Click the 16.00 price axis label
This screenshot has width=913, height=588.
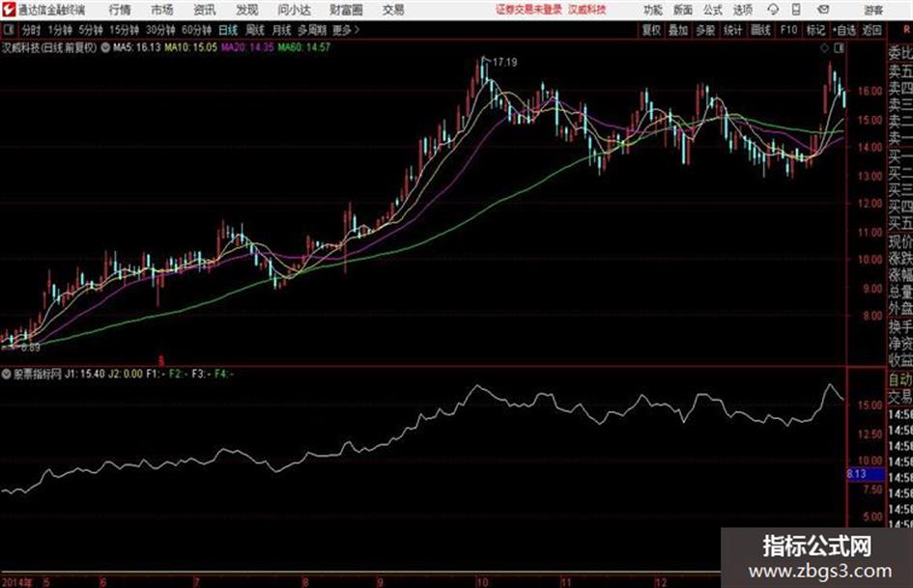coord(870,92)
